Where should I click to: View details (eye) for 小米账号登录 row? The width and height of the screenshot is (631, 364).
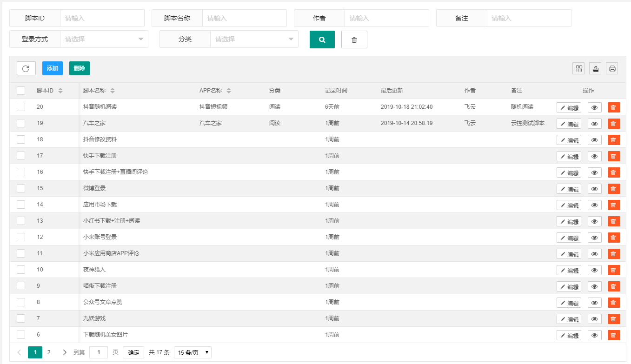pyautogui.click(x=595, y=238)
